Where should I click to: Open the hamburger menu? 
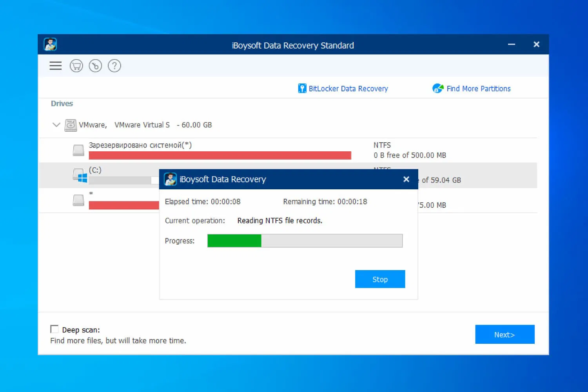point(55,65)
